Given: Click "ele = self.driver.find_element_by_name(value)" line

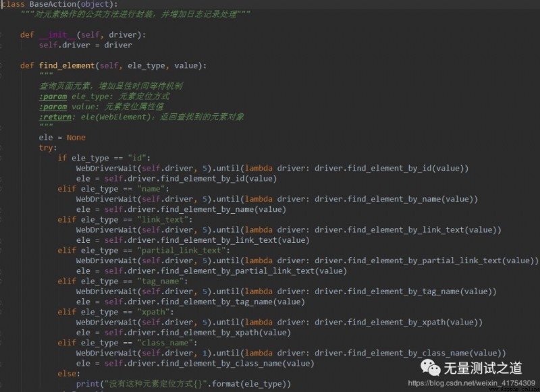Looking at the screenshot, I should coord(181,209).
